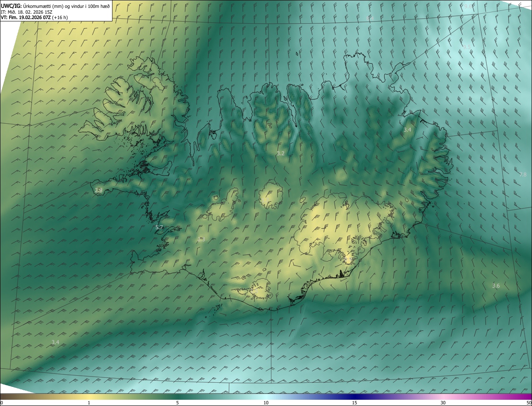Click the 1 tick label on the colorbar
The height and width of the screenshot is (406, 532).
(x=89, y=403)
